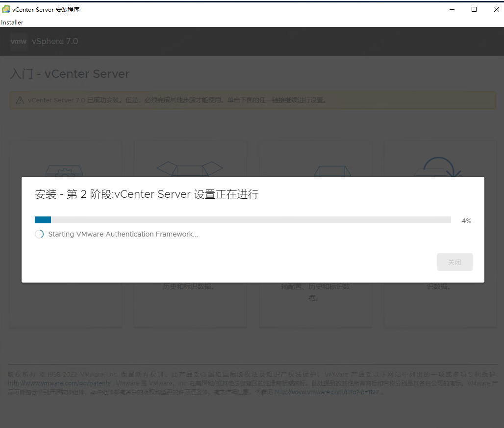Click the 入门 - vCenter Server heading
This screenshot has height=428, width=504.
(70, 74)
